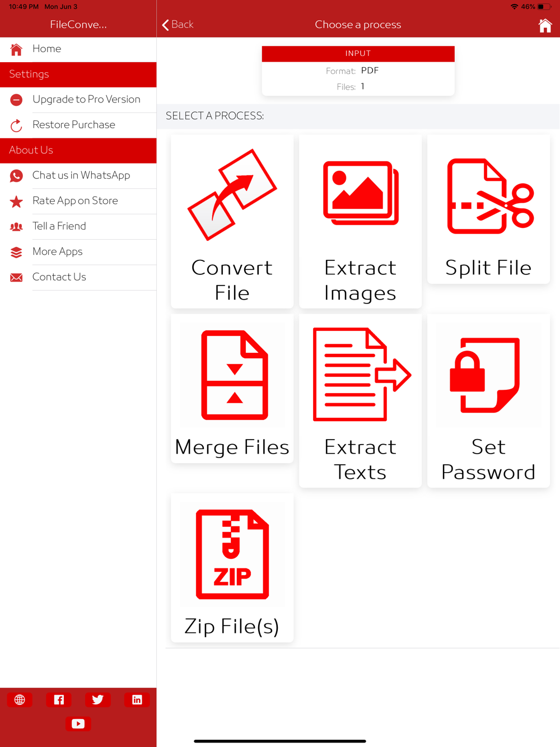The image size is (560, 747).
Task: Tap the Set Password lock icon
Action: pos(485,375)
